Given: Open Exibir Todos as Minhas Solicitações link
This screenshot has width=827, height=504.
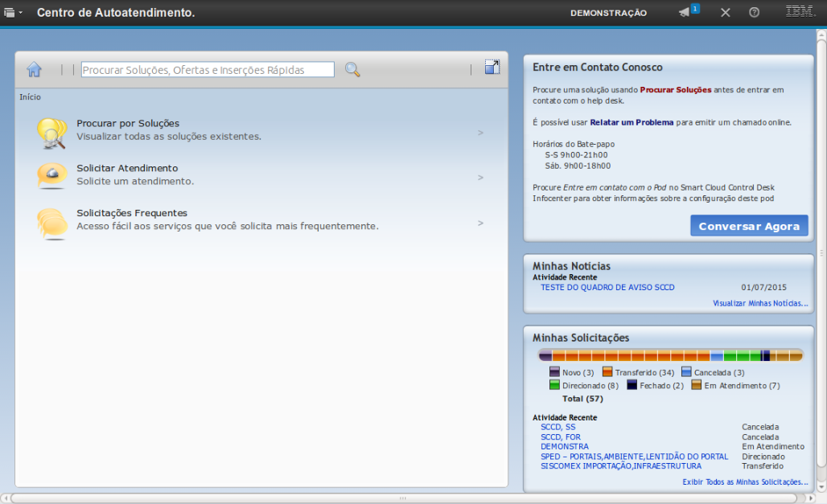Looking at the screenshot, I should (744, 482).
